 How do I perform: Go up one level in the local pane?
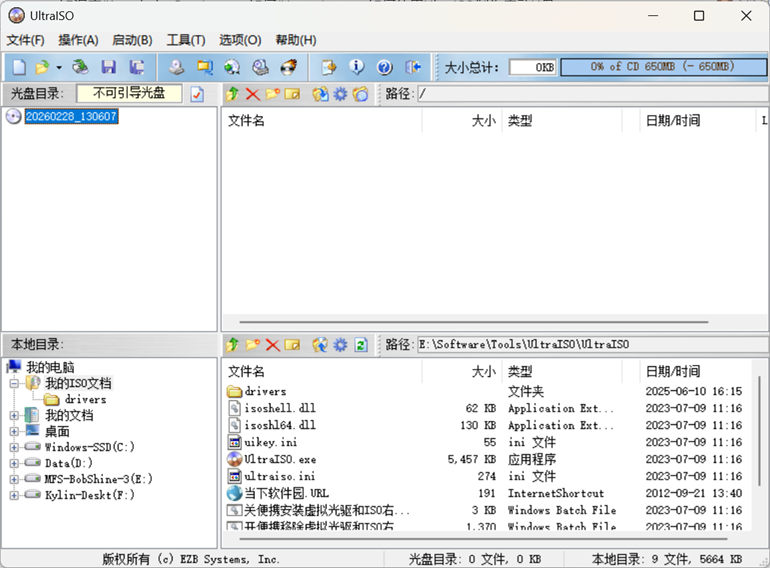pos(232,345)
